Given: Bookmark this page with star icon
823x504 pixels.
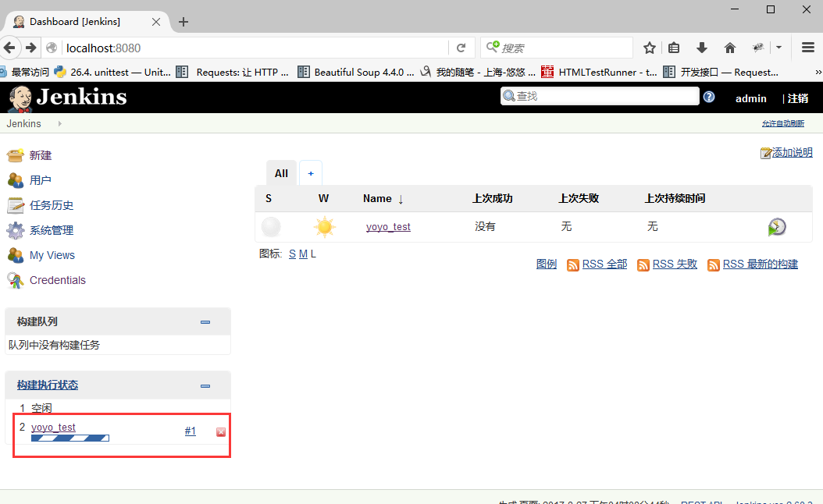Looking at the screenshot, I should pyautogui.click(x=650, y=48).
